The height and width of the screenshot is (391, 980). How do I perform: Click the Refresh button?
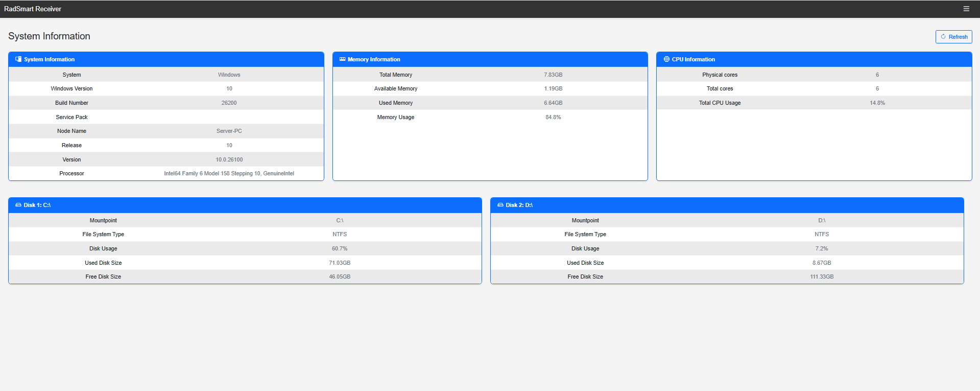pos(953,37)
